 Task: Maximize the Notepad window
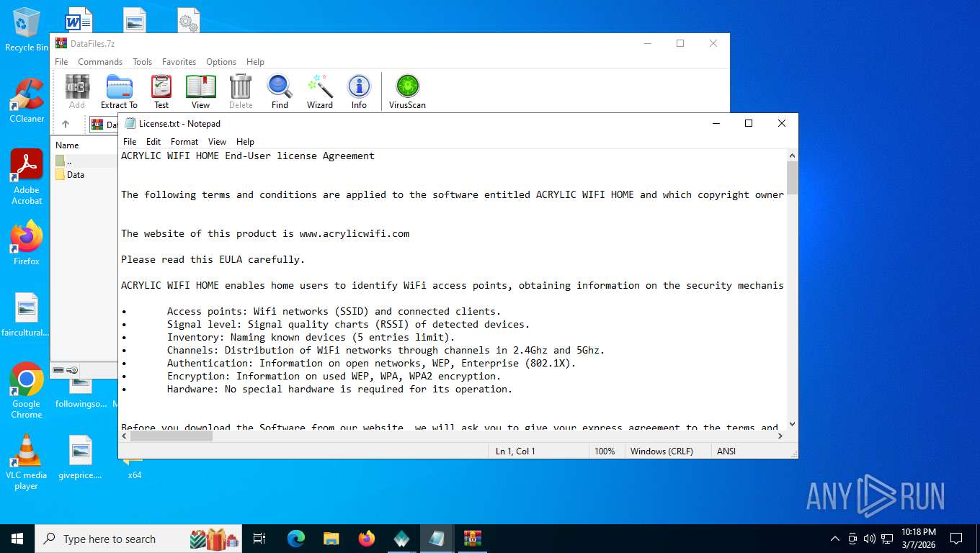749,123
